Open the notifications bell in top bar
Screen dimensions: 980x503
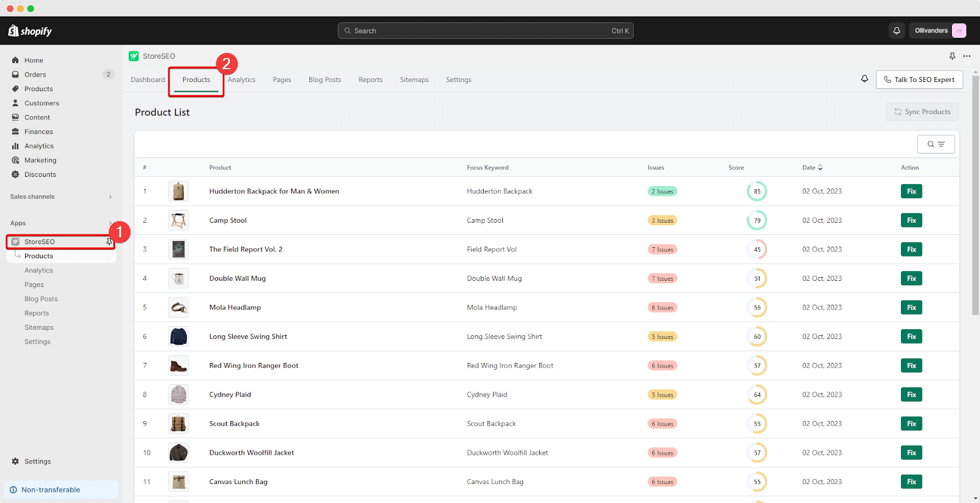pos(897,31)
